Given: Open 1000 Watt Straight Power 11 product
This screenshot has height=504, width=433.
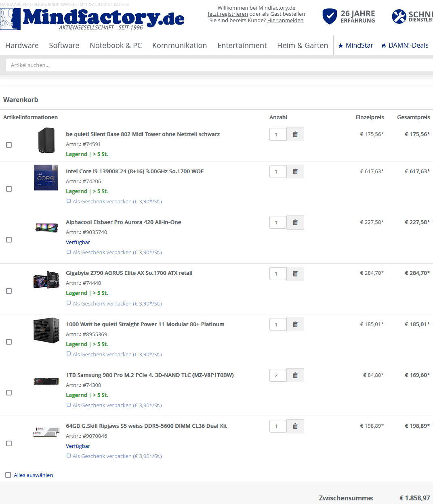Looking at the screenshot, I should tap(145, 324).
